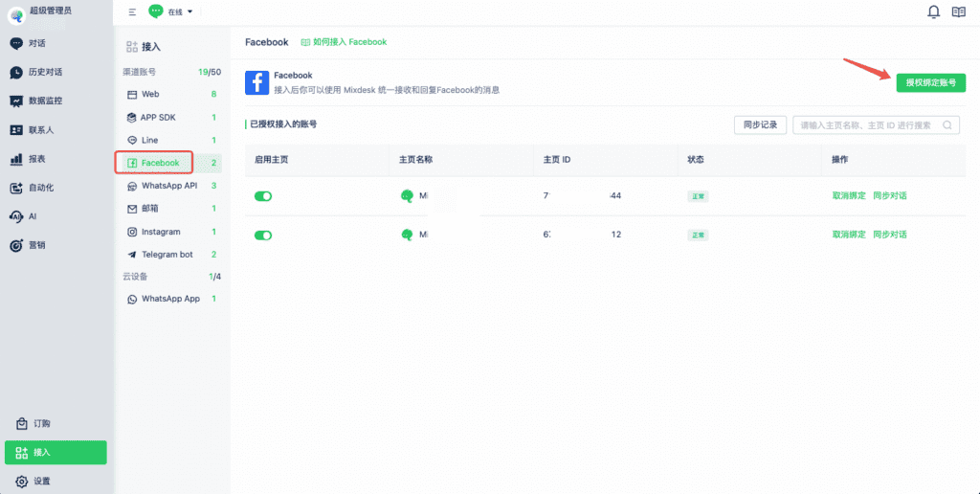The width and height of the screenshot is (980, 494).
Task: Open 对话 conversations in sidebar
Action: tap(36, 43)
